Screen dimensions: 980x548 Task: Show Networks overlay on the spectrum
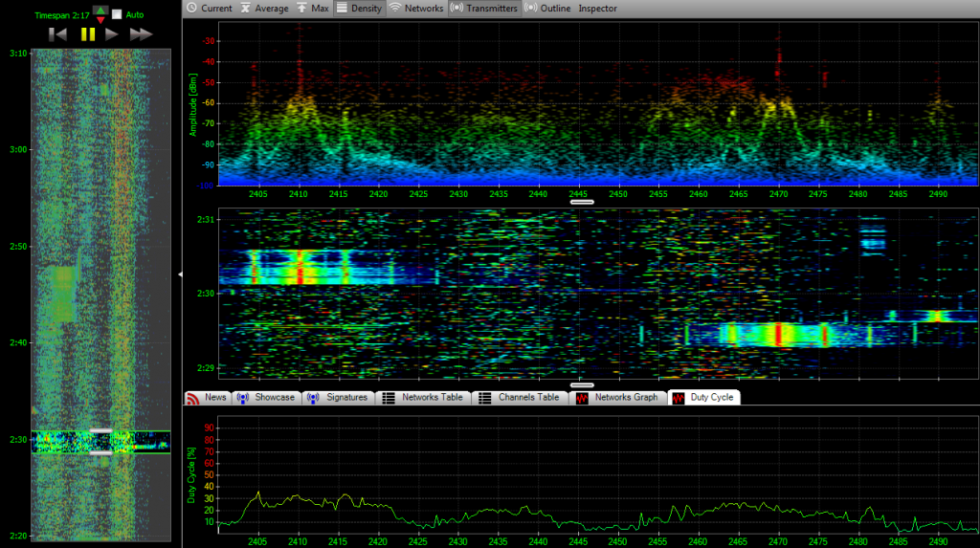click(415, 9)
